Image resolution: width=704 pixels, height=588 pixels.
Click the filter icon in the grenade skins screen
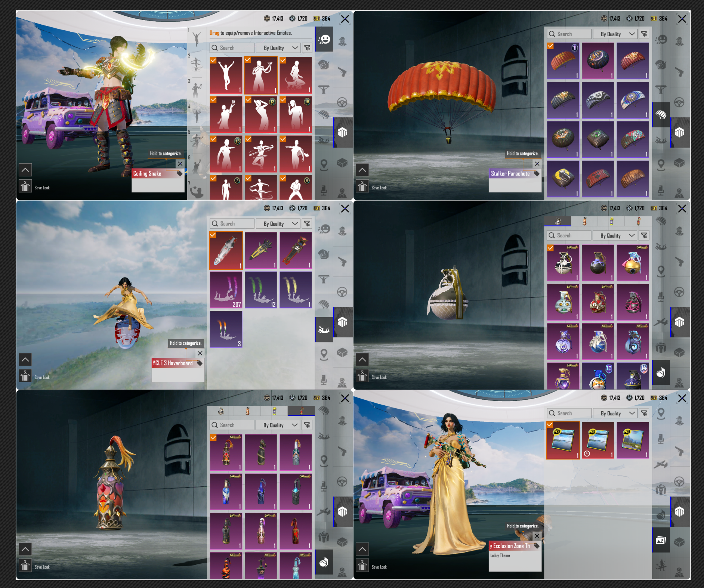(644, 235)
